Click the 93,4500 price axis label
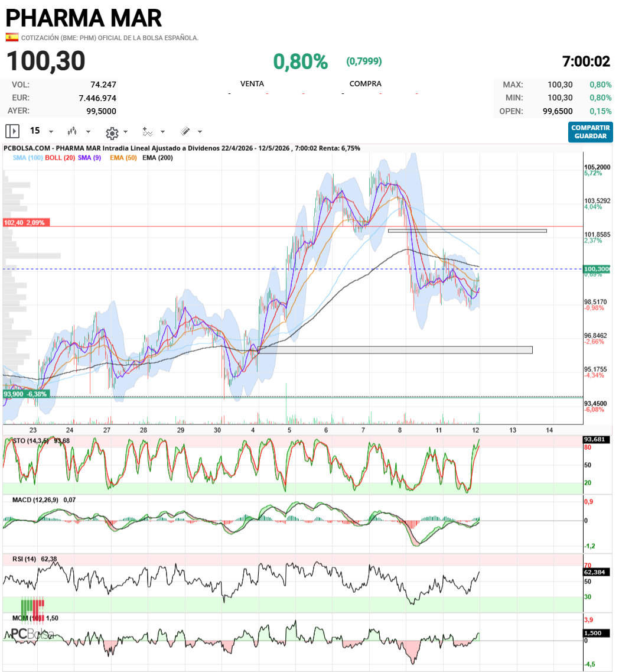619x672 pixels. click(x=595, y=403)
